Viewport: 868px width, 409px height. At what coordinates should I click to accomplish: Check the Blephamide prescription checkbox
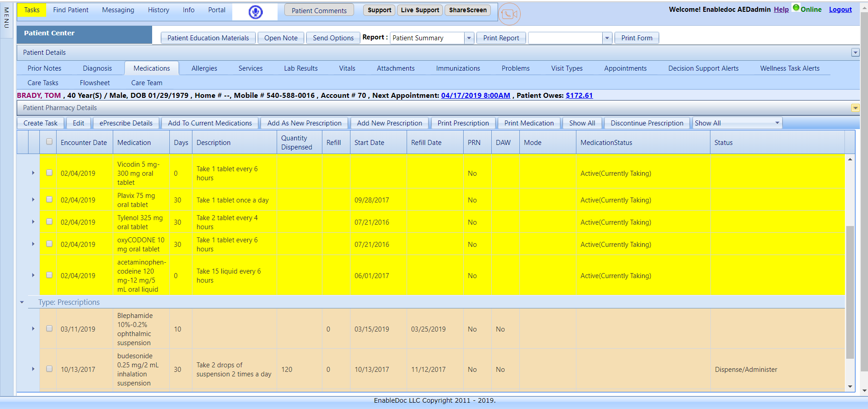(49, 328)
